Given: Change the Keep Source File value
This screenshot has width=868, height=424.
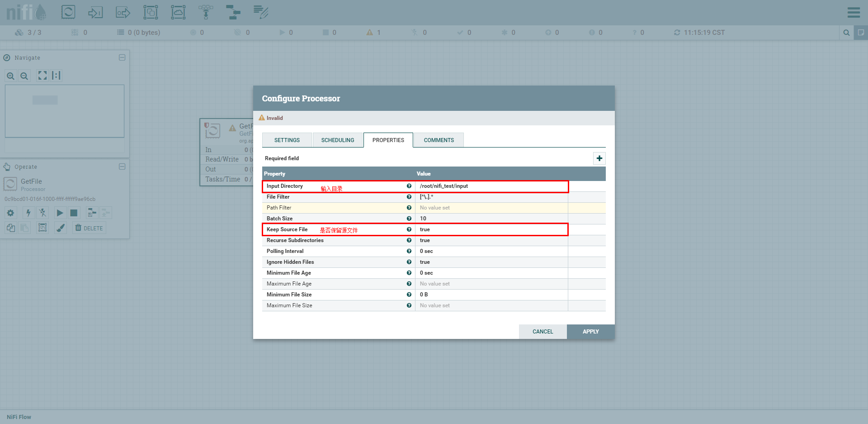Looking at the screenshot, I should point(491,229).
